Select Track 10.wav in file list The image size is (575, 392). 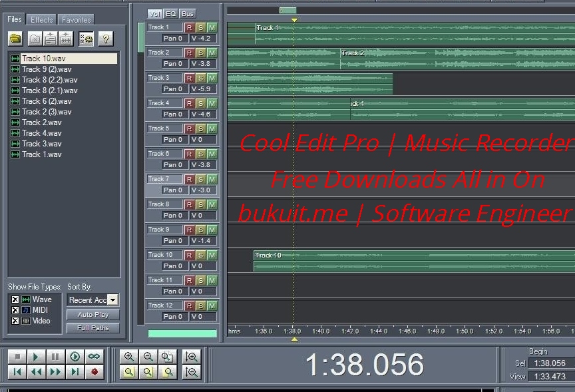(64, 59)
